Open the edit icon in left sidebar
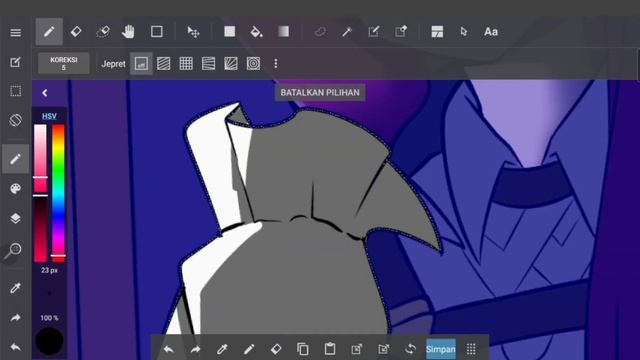The image size is (640, 360). tap(16, 62)
